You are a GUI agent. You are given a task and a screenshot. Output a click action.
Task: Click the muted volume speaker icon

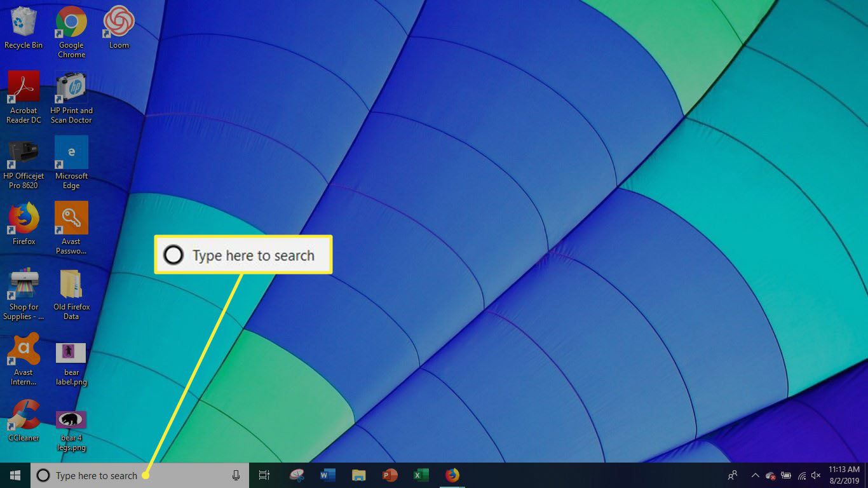[816, 475]
